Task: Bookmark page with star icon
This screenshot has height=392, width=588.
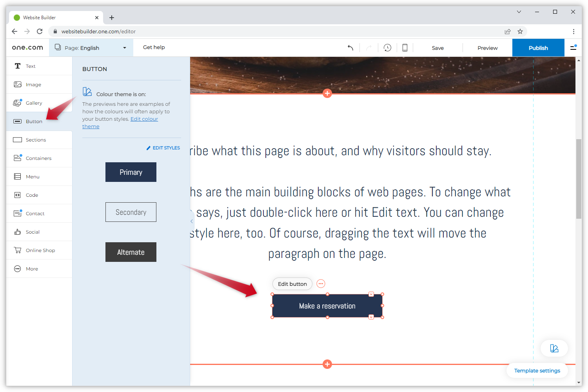Action: click(520, 31)
